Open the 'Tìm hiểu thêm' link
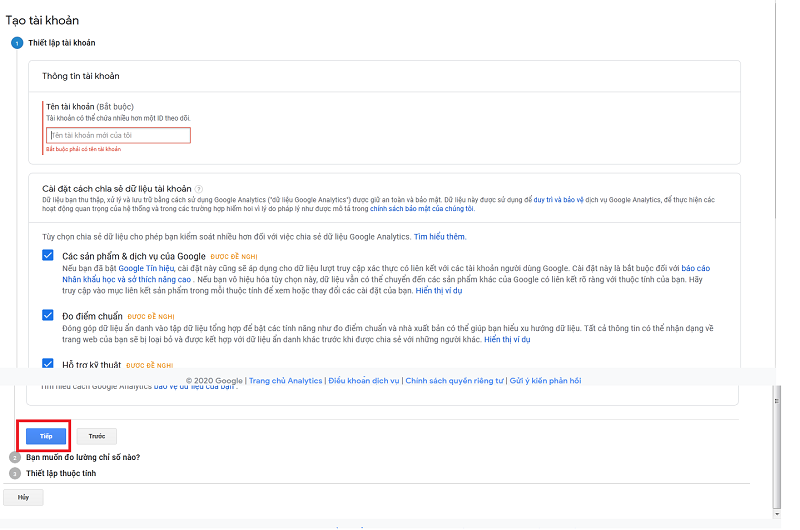800x530 pixels. point(440,237)
